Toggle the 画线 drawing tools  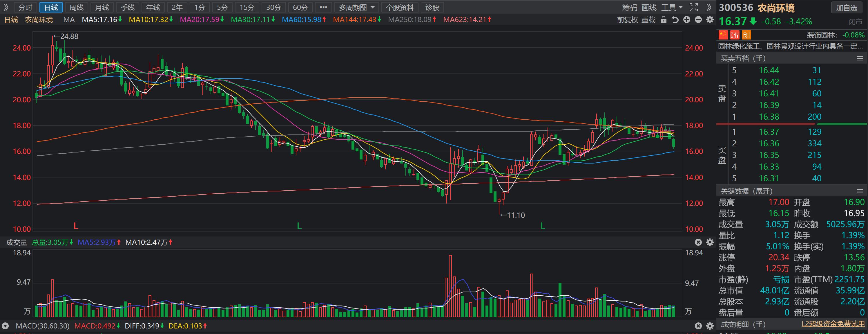(649, 8)
